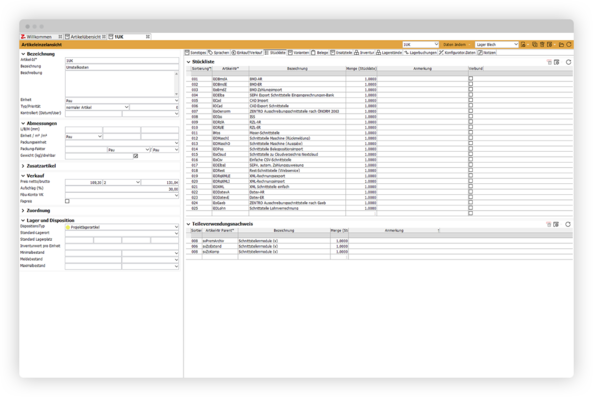Screen dimensions: 593x397
Task: Refresh the Stückliste table
Action: (568, 62)
